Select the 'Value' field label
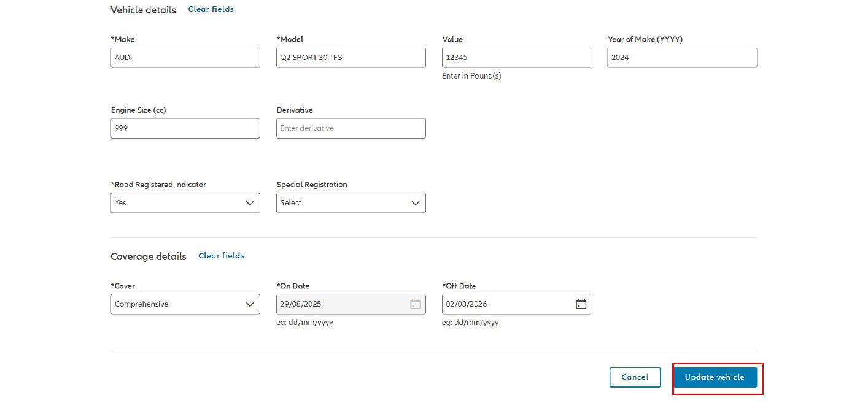The height and width of the screenshot is (406, 868). 452,39
